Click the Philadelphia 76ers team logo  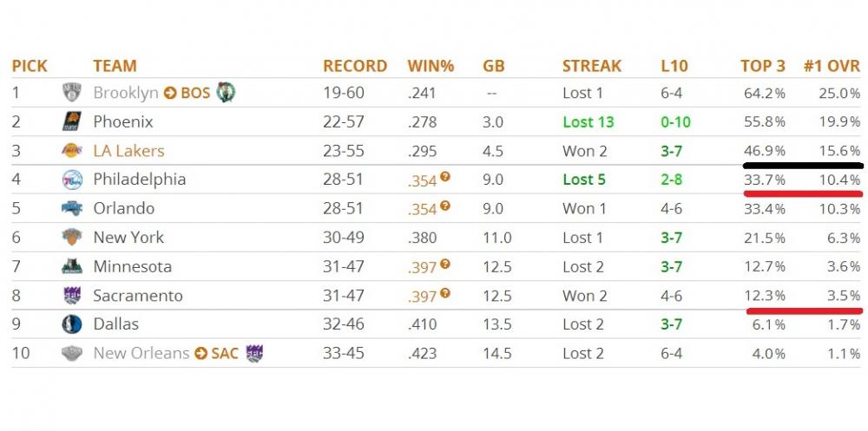[x=71, y=180]
